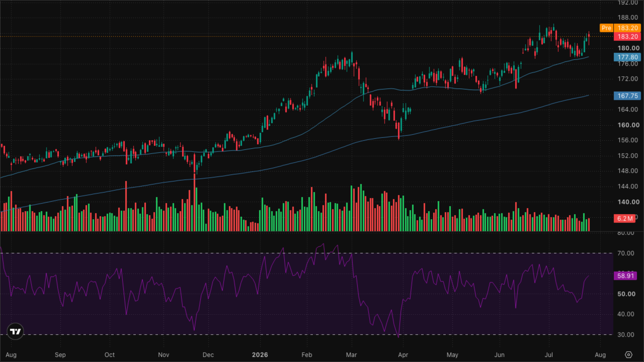644x362 pixels.
Task: Click the latest red candlestick at chart's right edge
Action: point(589,38)
